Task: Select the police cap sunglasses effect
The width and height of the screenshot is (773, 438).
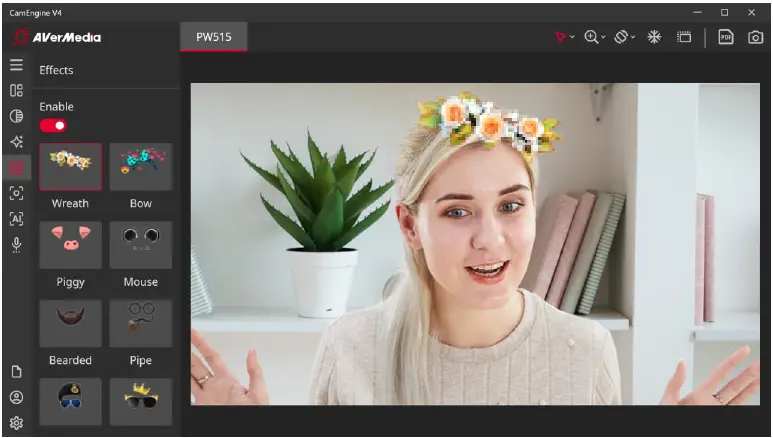Action: 70,402
